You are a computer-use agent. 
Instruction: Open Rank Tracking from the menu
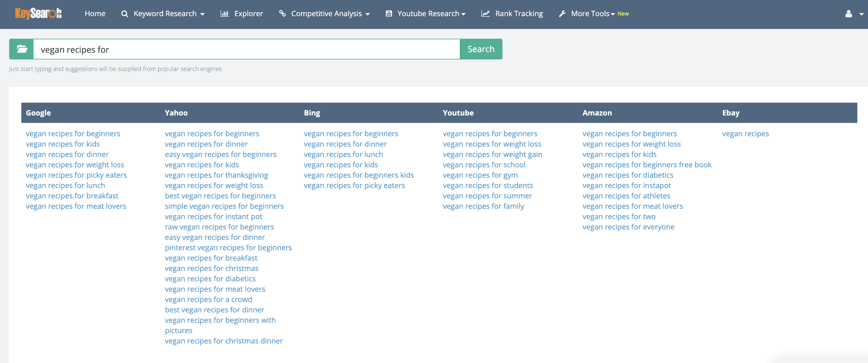point(519,13)
